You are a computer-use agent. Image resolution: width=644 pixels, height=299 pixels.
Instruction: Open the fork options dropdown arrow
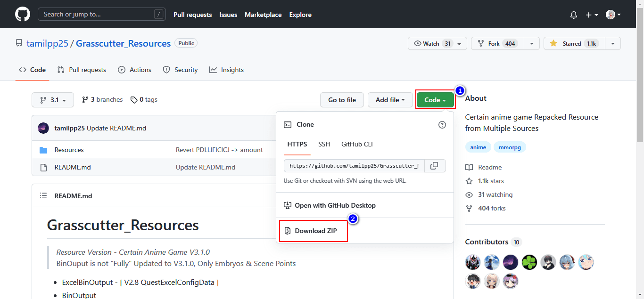coord(532,43)
